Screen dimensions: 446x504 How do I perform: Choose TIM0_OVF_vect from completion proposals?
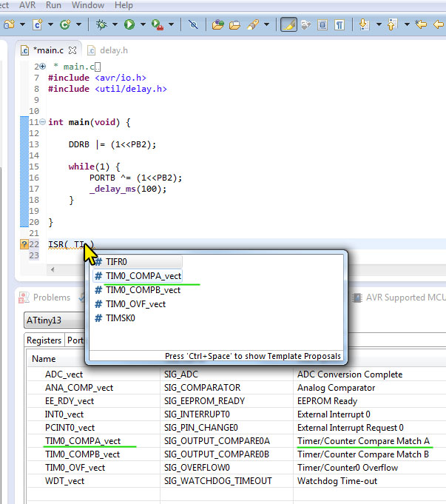135,303
